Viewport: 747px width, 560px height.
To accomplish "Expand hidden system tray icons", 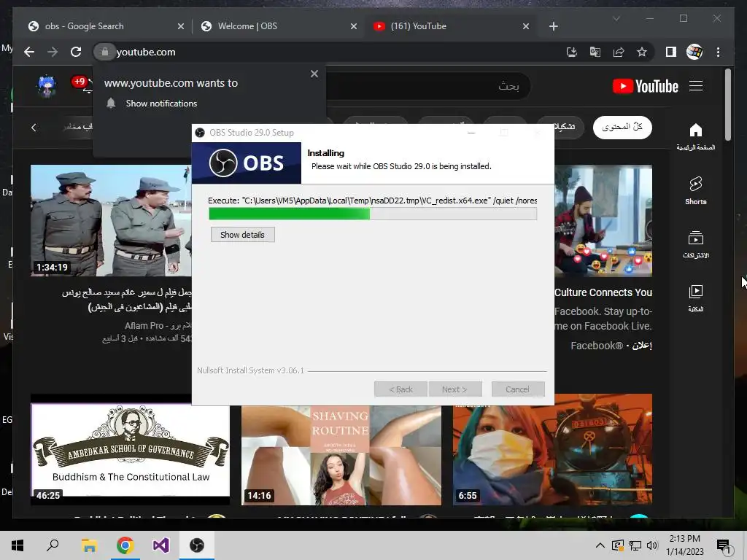I will click(x=600, y=545).
